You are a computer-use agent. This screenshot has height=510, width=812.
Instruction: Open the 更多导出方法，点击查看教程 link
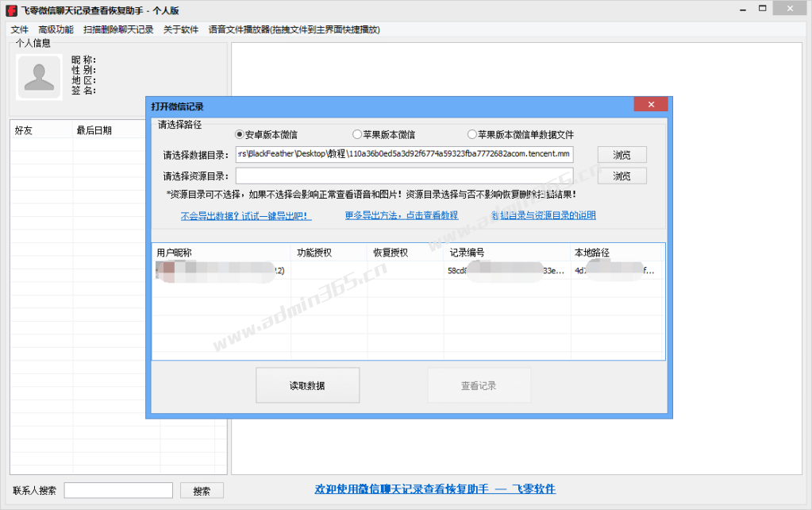402,215
